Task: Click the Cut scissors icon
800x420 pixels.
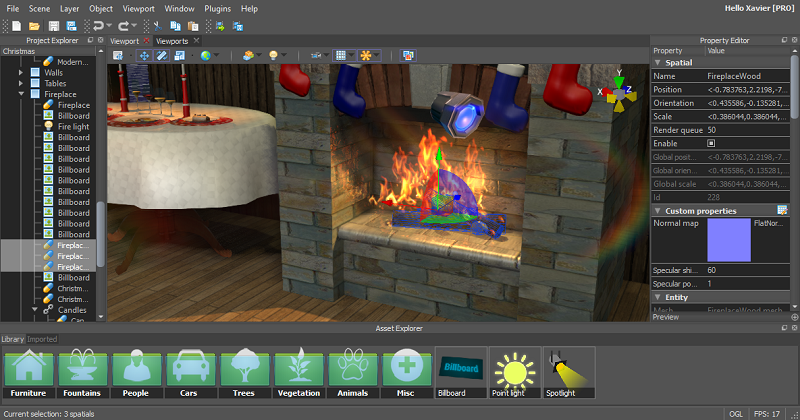Action: (158, 25)
